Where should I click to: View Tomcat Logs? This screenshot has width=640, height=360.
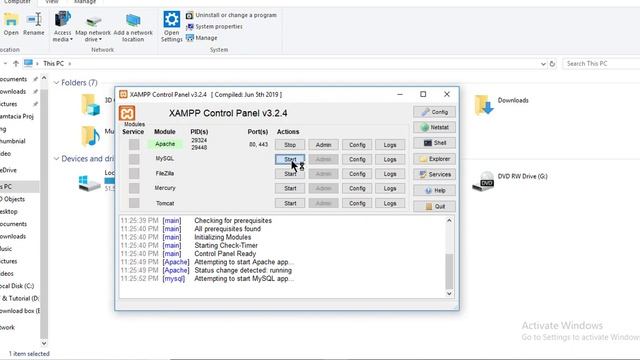(x=390, y=203)
